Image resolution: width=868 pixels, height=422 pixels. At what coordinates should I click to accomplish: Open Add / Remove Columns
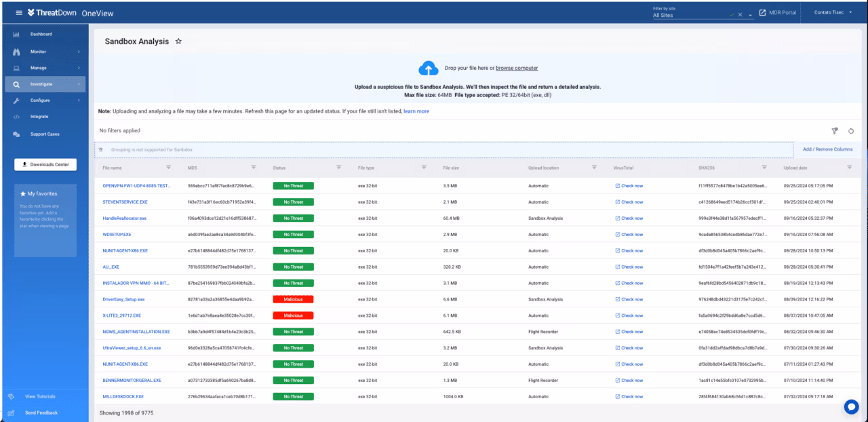point(827,149)
